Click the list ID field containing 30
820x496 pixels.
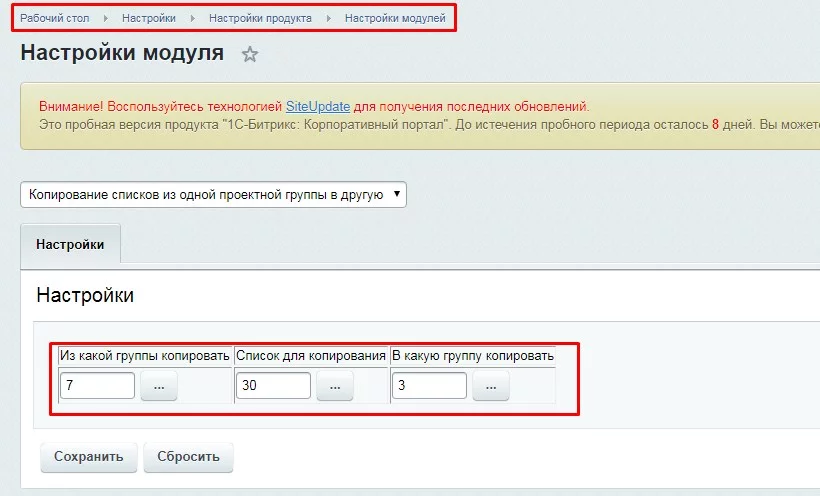pyautogui.click(x=273, y=386)
